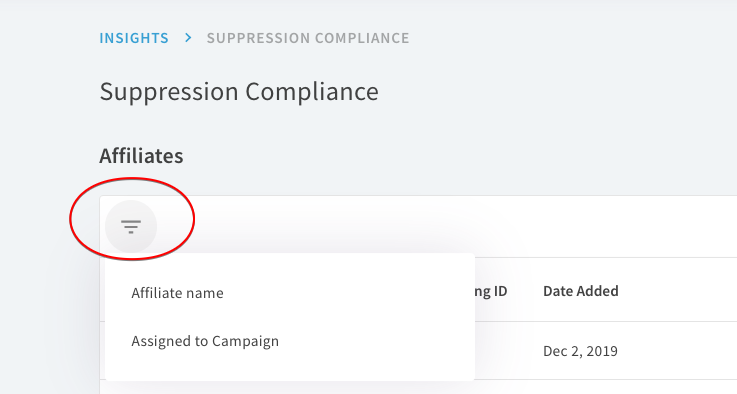The width and height of the screenshot is (737, 394).
Task: Click the breadcrumb chevron arrow after INSIGHTS
Action: coord(188,38)
